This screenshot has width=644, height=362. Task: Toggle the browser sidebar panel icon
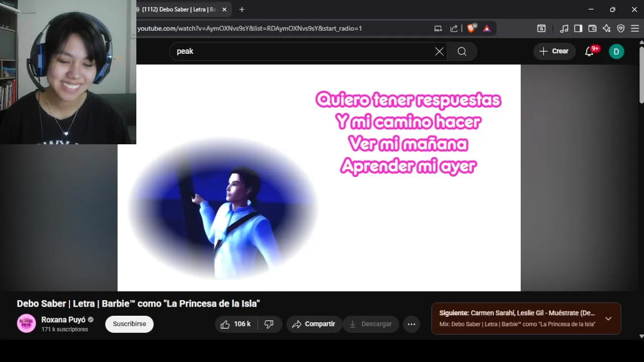578,29
